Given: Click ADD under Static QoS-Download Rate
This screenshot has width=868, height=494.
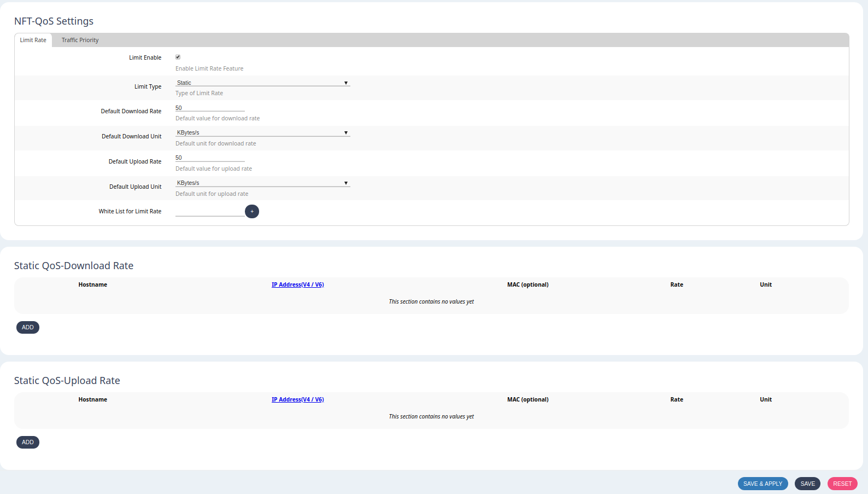Looking at the screenshot, I should [x=28, y=327].
